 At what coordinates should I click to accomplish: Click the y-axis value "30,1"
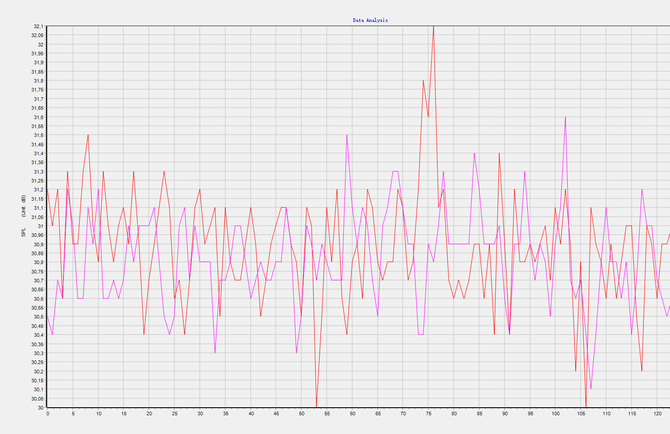[x=38, y=390]
